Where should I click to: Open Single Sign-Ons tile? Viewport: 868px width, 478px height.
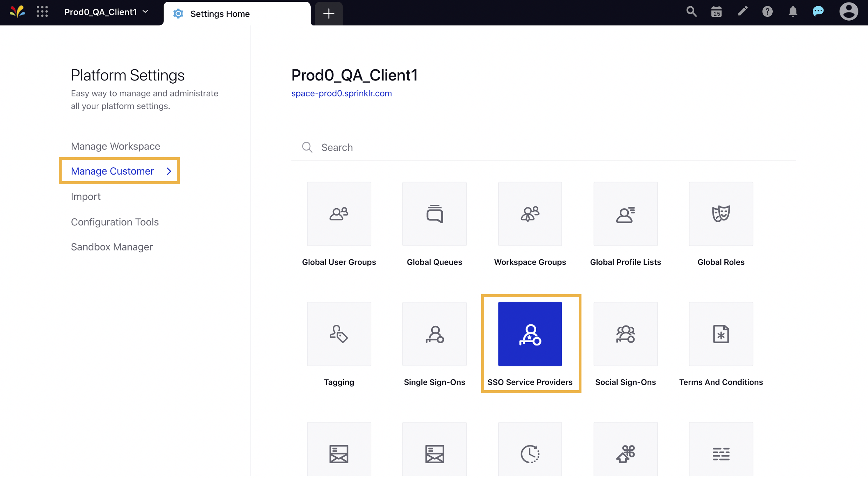click(434, 334)
